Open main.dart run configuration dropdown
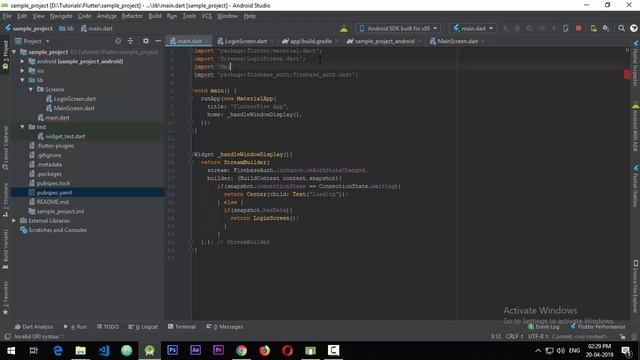The height and width of the screenshot is (360, 640). 473,28
